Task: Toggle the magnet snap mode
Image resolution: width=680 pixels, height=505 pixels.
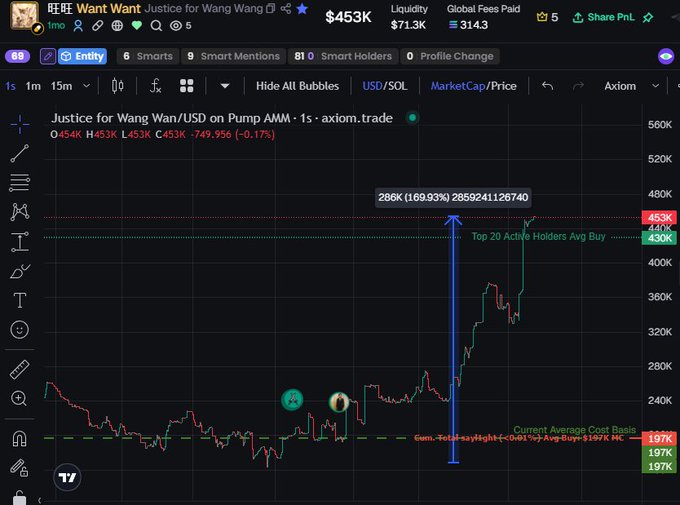Action: point(20,439)
